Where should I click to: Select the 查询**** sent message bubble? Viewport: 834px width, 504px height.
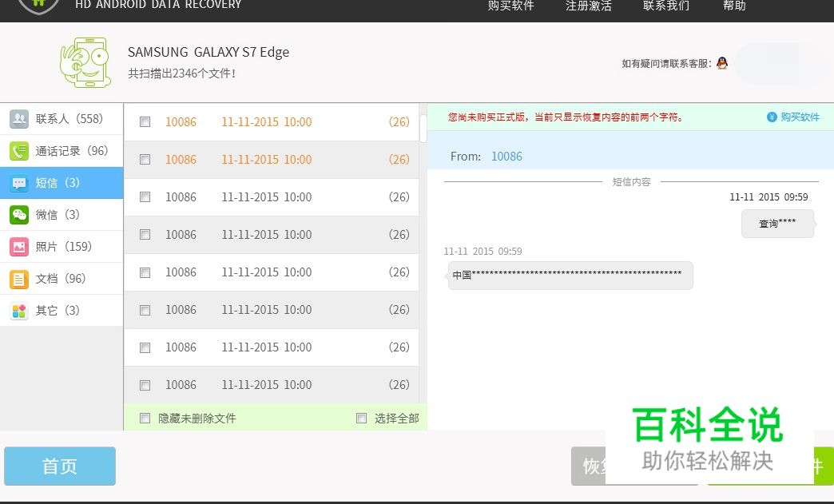777,224
